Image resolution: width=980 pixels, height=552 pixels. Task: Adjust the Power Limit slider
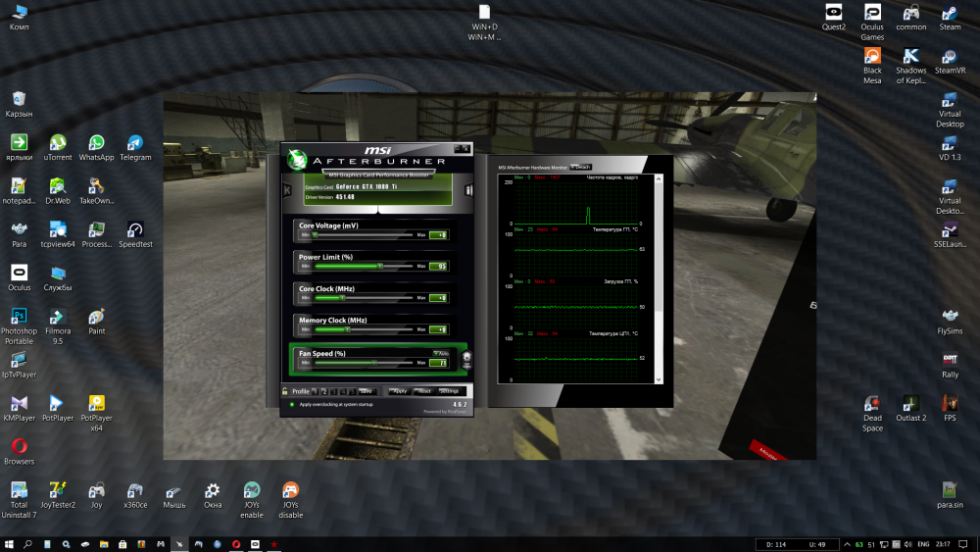coord(364,267)
